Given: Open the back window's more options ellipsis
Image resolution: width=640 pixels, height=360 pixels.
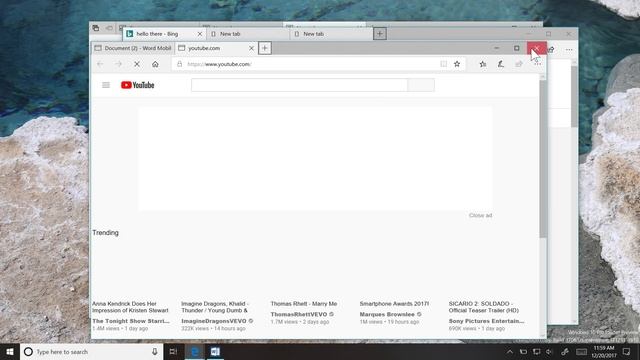Looking at the screenshot, I should tap(569, 50).
